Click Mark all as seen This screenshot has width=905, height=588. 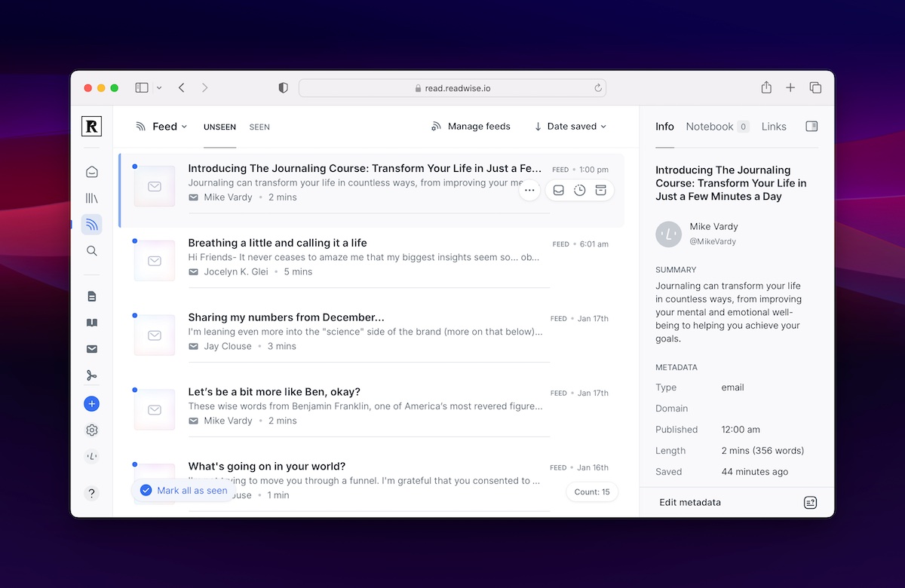point(183,491)
